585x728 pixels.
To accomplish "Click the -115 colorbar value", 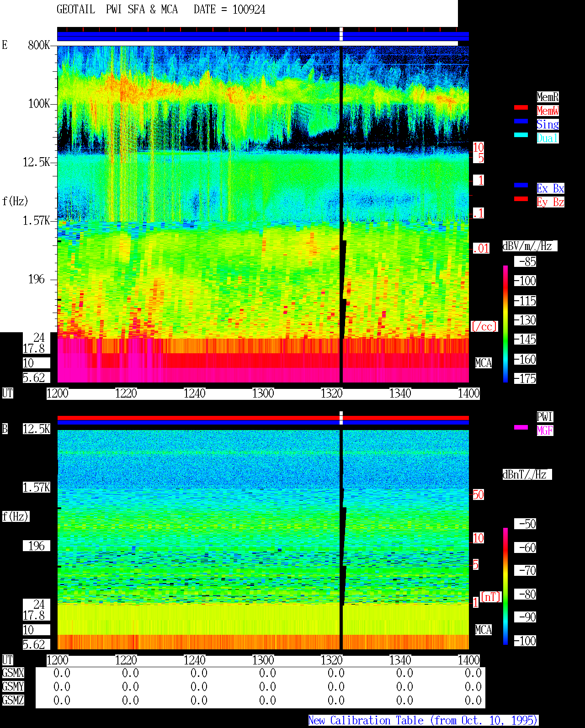I will 525,301.
